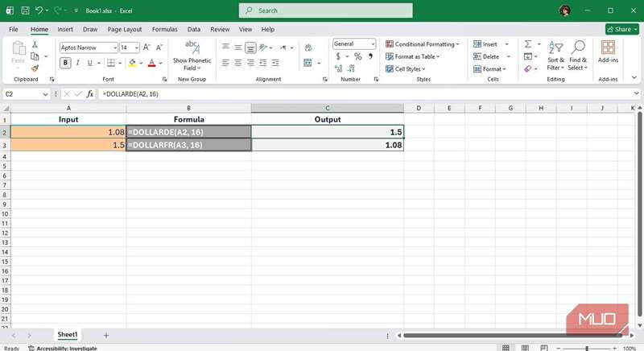Expand the General number format dropdown

[354, 44]
